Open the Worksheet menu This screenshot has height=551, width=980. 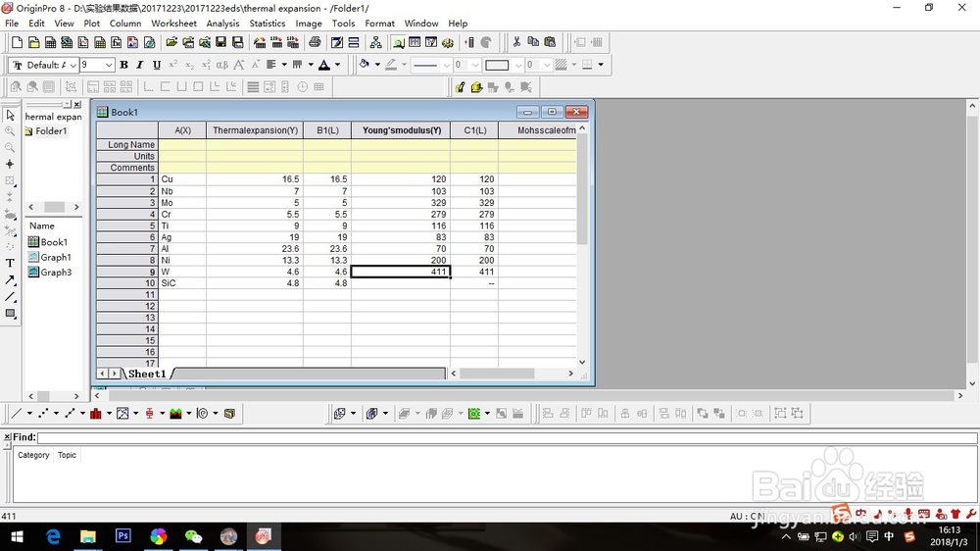(173, 24)
